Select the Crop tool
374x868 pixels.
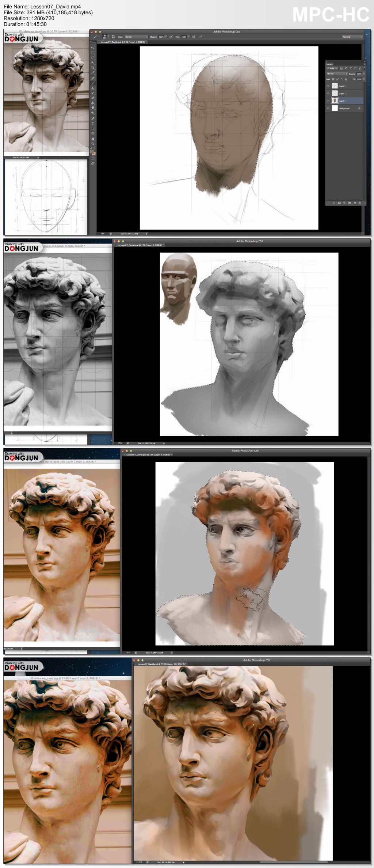[x=93, y=68]
